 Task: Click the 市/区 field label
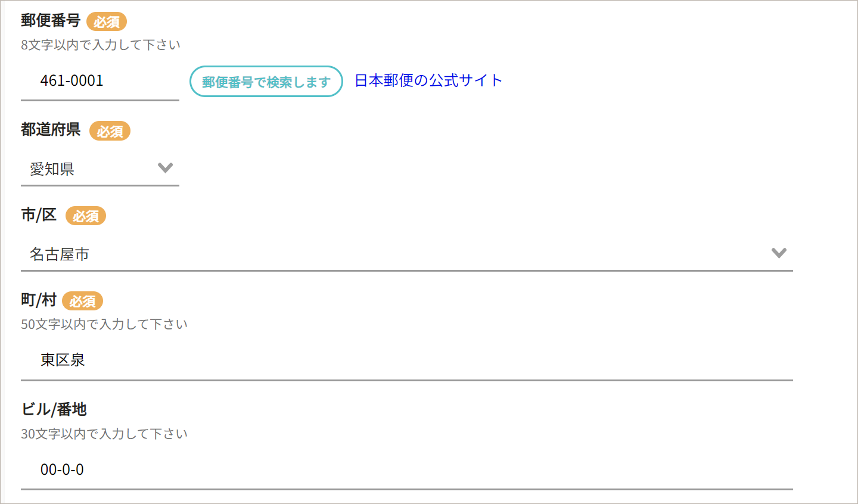tap(39, 215)
